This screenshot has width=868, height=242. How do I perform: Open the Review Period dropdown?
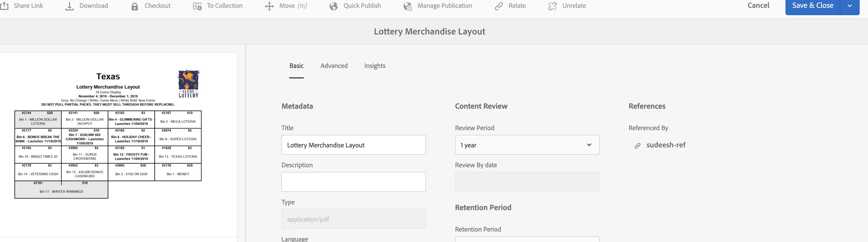(x=527, y=145)
